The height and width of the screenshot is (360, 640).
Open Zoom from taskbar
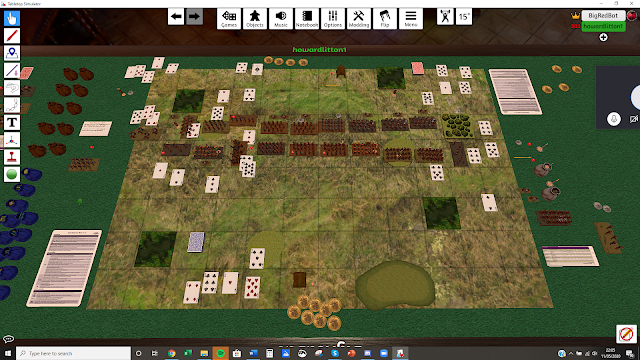384,353
